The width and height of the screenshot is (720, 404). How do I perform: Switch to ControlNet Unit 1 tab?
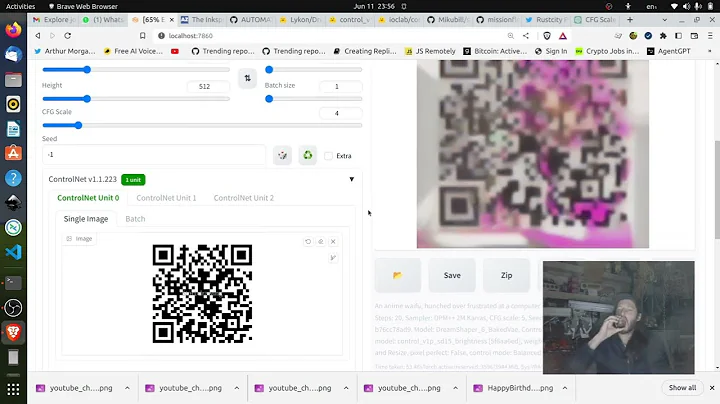click(166, 198)
